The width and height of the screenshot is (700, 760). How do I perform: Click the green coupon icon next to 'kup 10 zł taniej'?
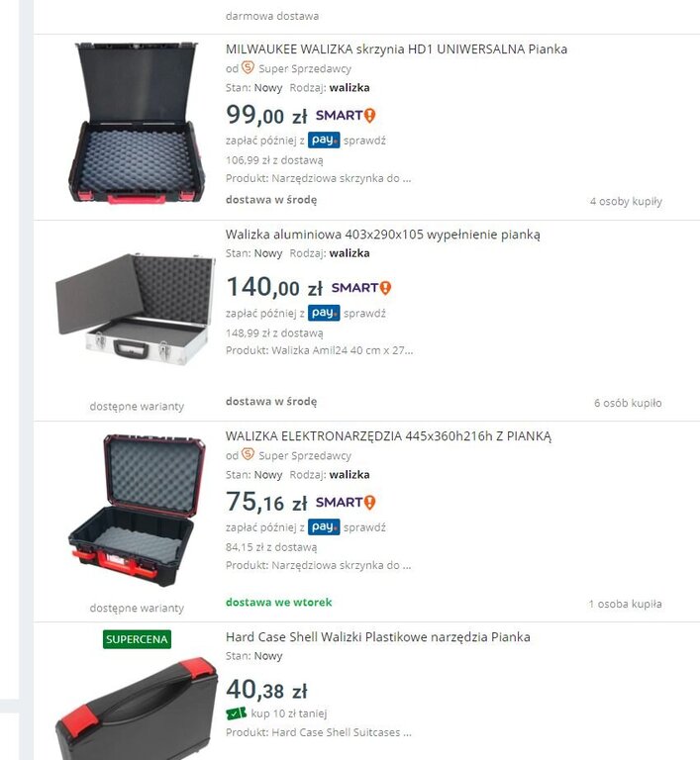(236, 713)
